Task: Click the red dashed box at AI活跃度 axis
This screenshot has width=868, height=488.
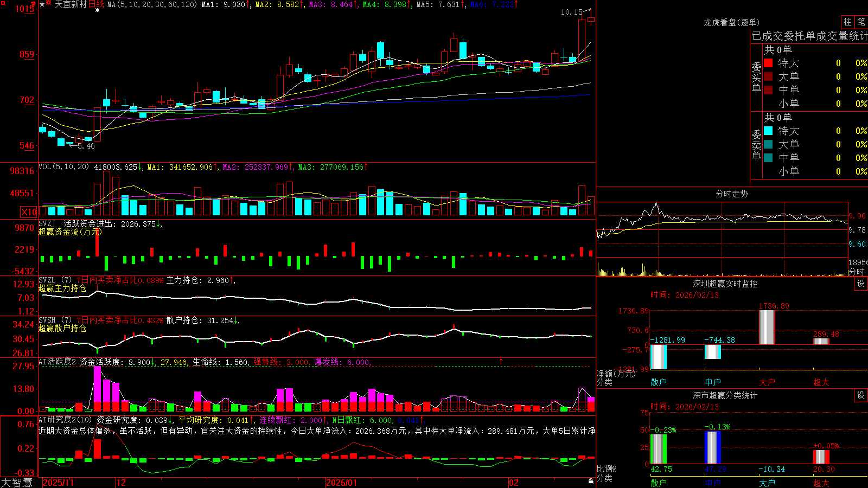Action: click(43, 410)
